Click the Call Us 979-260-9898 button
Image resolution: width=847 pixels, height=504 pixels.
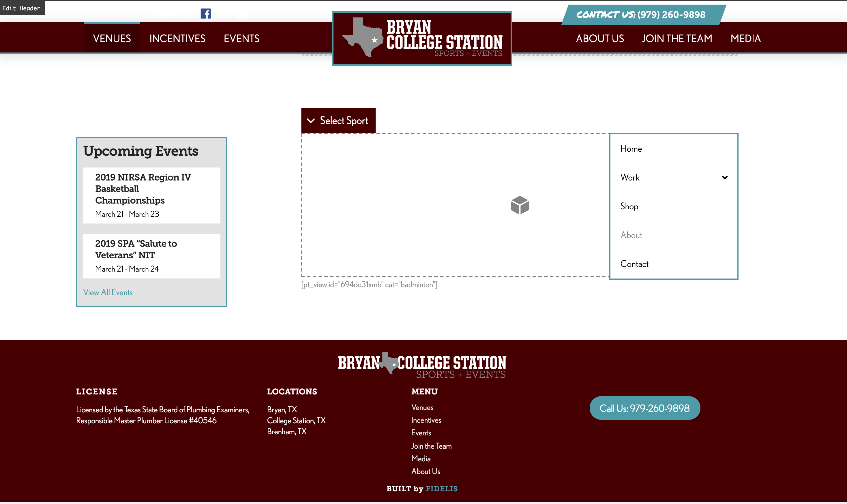tap(644, 408)
